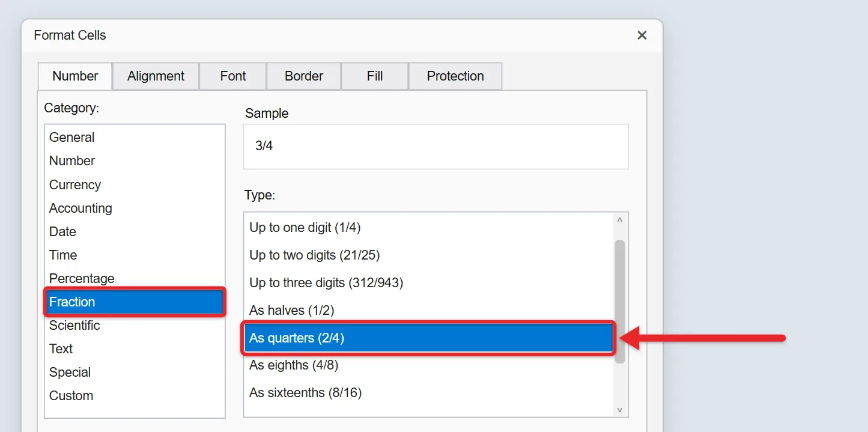Select Up to three digits (312/943)

tap(428, 283)
